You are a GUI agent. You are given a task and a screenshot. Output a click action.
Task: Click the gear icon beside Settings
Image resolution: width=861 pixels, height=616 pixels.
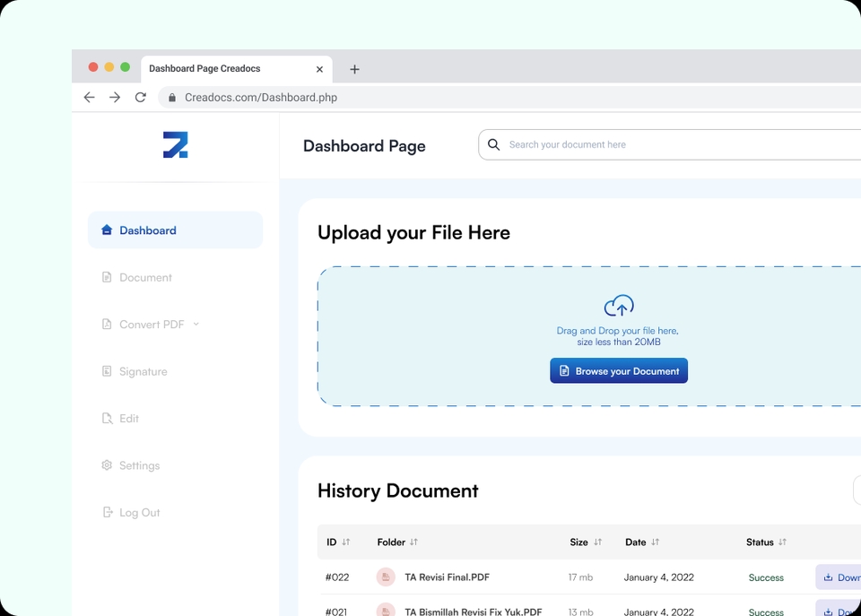point(107,465)
